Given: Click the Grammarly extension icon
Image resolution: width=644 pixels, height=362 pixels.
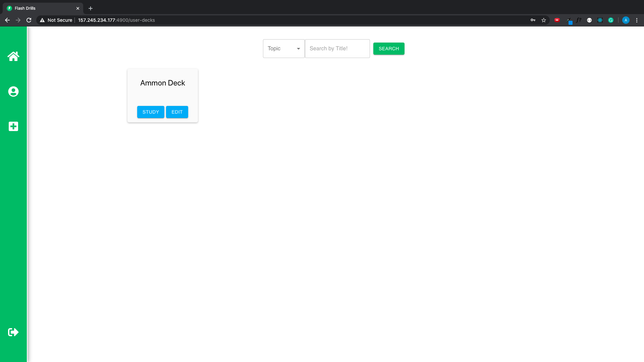Looking at the screenshot, I should 611,20.
